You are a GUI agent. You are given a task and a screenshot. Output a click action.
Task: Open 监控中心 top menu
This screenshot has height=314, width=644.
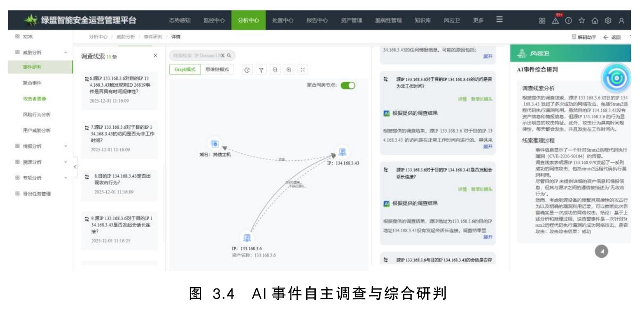click(x=214, y=20)
